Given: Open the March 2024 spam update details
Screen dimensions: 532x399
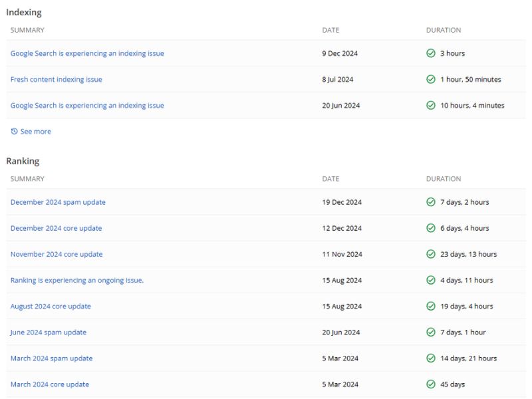Looking at the screenshot, I should click(x=51, y=358).
